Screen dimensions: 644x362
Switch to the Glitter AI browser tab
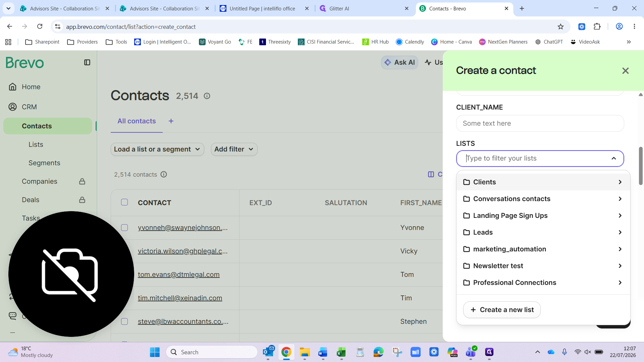coord(364,8)
